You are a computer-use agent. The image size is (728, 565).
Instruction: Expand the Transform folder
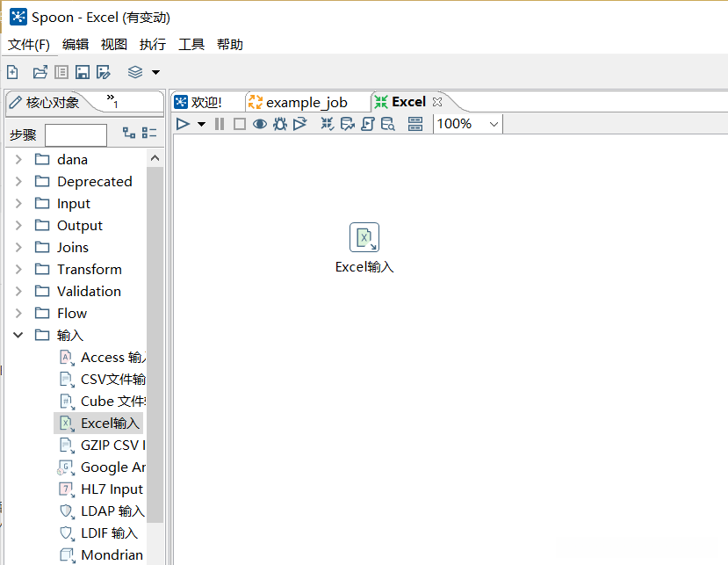point(18,269)
